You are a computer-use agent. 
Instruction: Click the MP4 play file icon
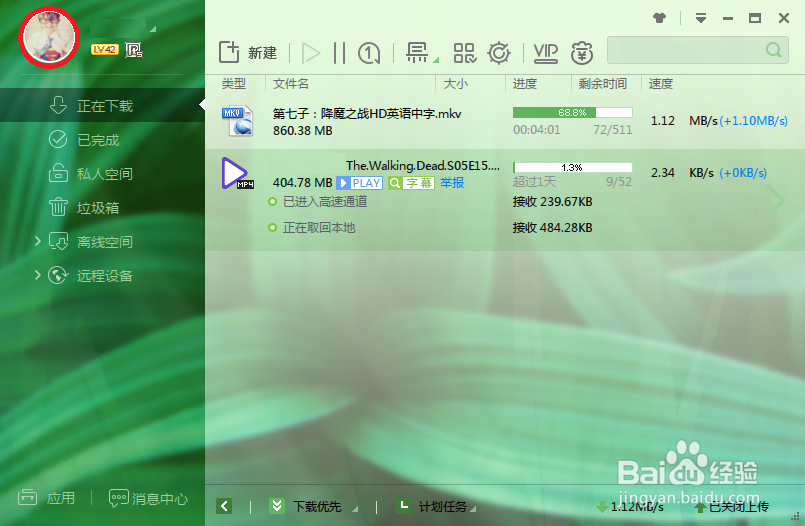238,173
